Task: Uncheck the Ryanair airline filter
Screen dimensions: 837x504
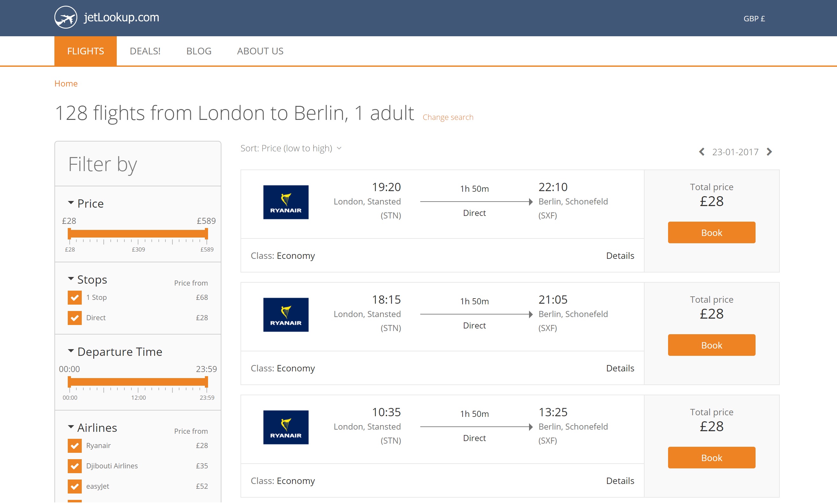Action: [74, 445]
